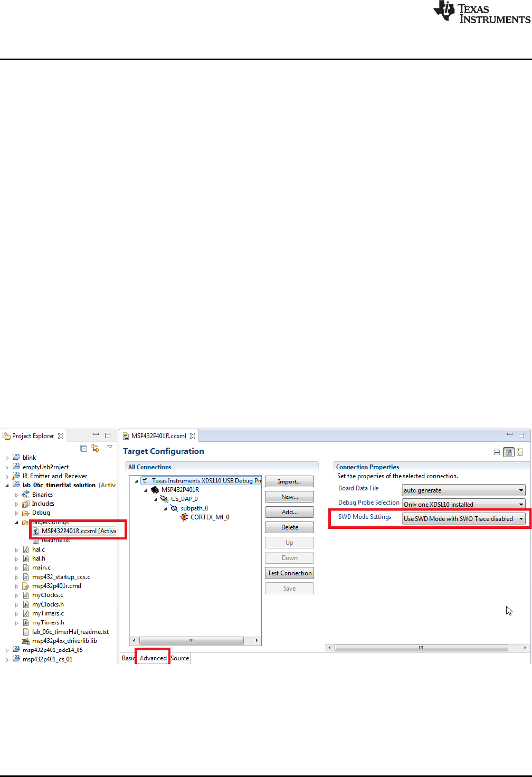Expand the blink project node
The height and width of the screenshot is (777, 532).
(x=7, y=458)
